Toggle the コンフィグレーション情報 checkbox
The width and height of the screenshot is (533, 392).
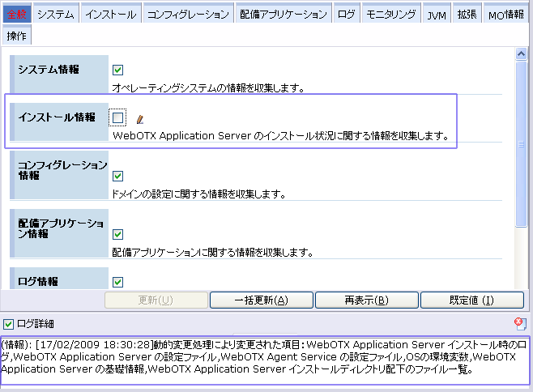click(x=118, y=176)
